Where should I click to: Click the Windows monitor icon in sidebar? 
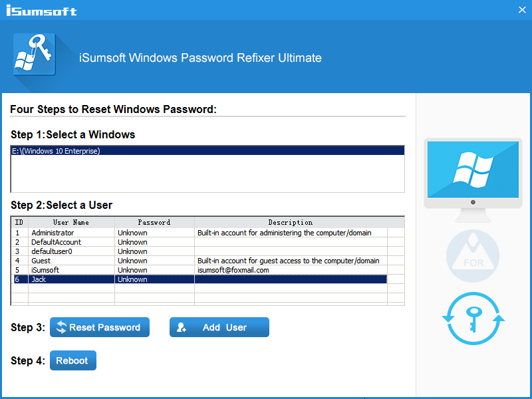pyautogui.click(x=473, y=180)
